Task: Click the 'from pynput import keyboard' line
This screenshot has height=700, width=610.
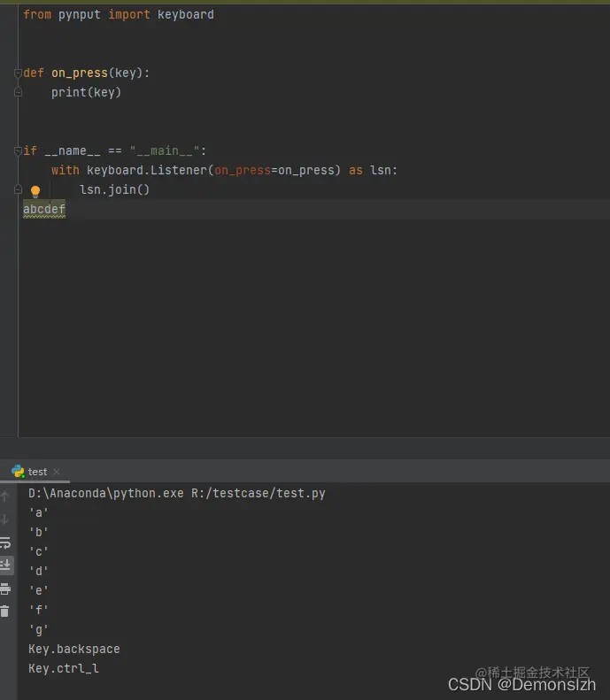Action: point(119,14)
